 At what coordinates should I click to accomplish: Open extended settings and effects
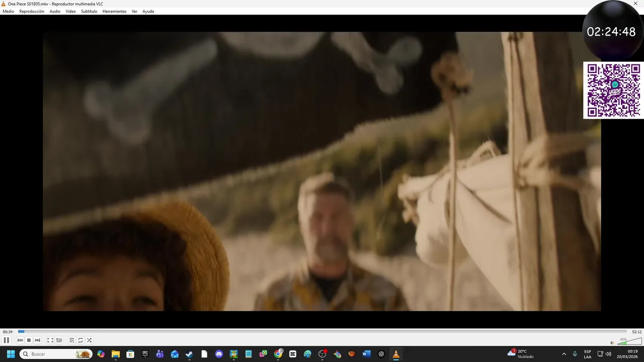tap(59, 340)
